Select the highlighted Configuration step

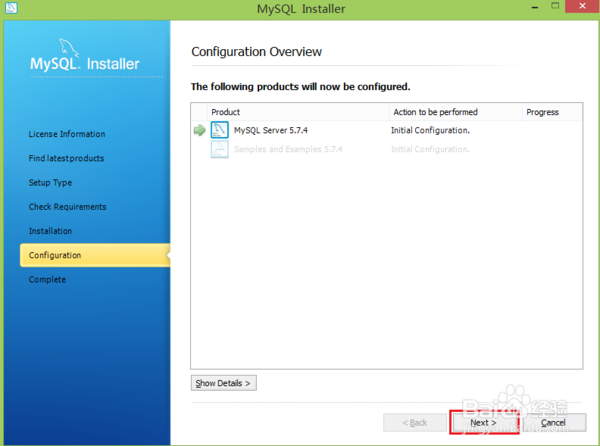pyautogui.click(x=95, y=255)
